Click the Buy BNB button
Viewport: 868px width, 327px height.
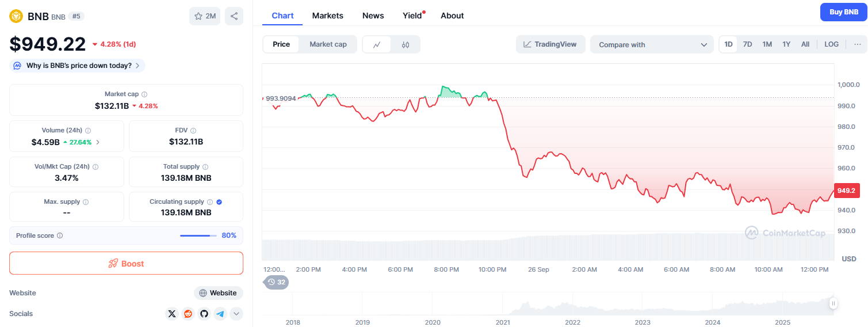tap(843, 12)
